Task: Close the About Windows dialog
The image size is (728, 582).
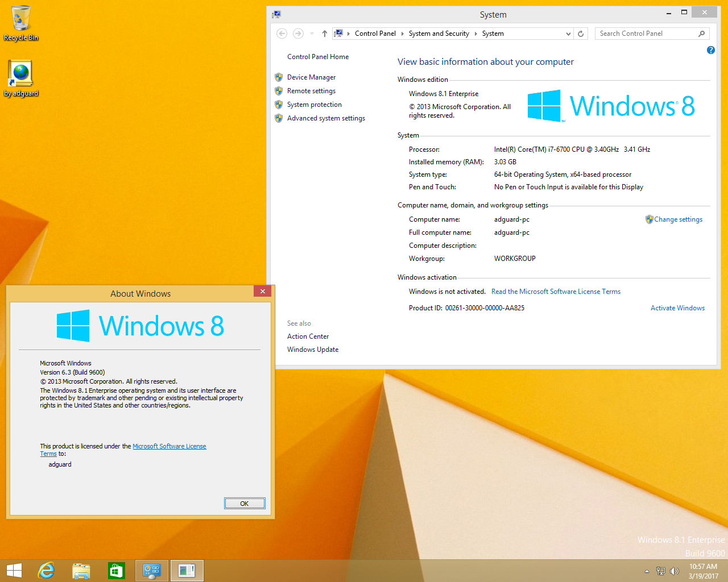Action: click(262, 292)
